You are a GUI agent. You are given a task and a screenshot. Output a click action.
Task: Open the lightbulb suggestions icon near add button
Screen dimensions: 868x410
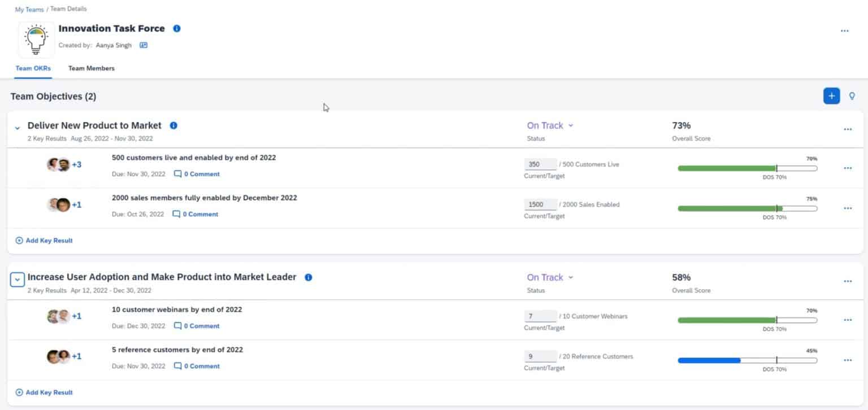[852, 96]
